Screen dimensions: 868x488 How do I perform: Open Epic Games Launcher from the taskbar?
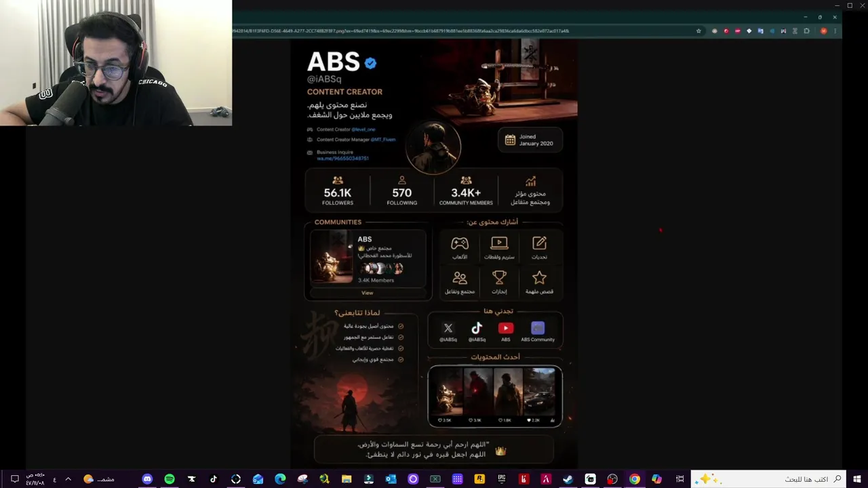[501, 479]
